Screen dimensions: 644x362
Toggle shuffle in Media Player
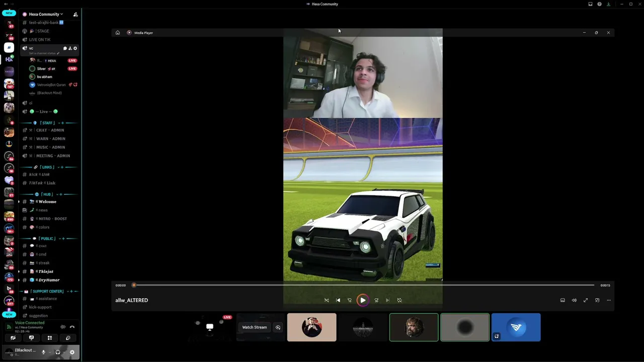[x=327, y=300]
